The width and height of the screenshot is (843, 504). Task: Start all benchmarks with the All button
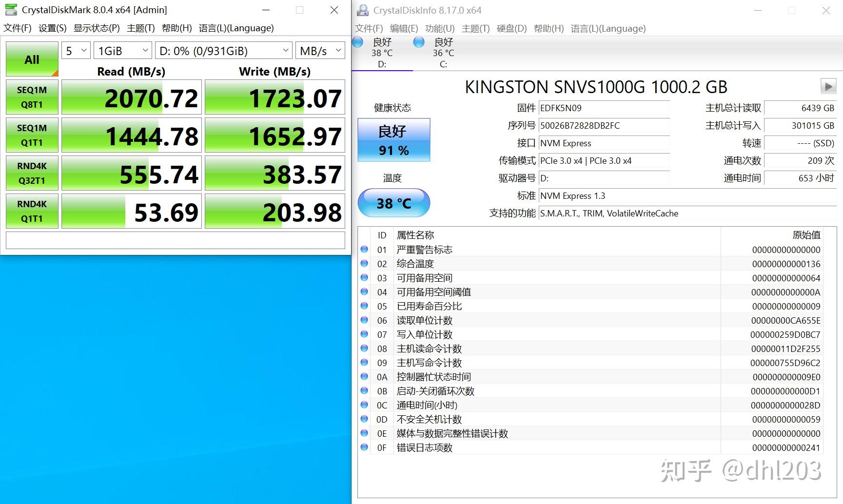pos(31,59)
